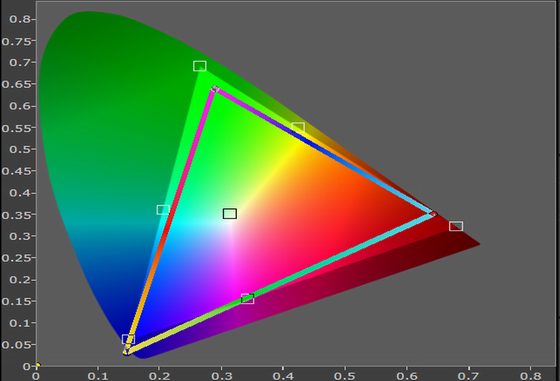This screenshot has width=560, height=381.
Task: Select the cyan secondary target box
Action: coord(163,210)
